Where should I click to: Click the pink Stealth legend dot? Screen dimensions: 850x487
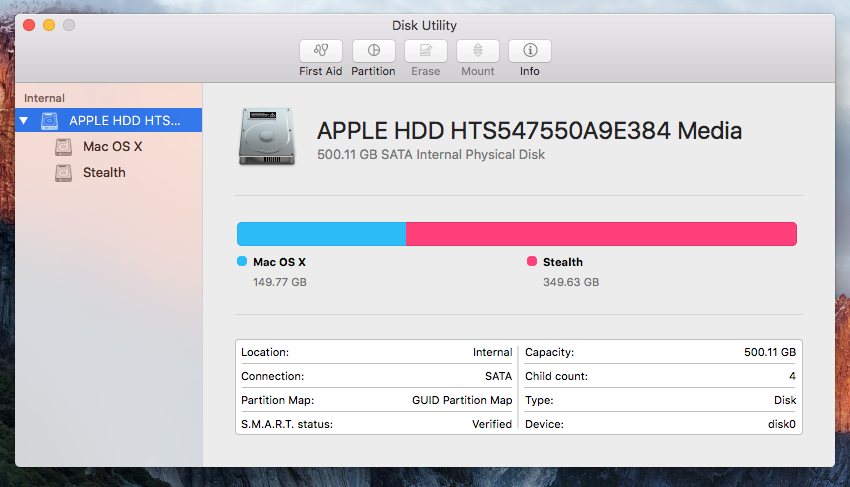pyautogui.click(x=532, y=261)
